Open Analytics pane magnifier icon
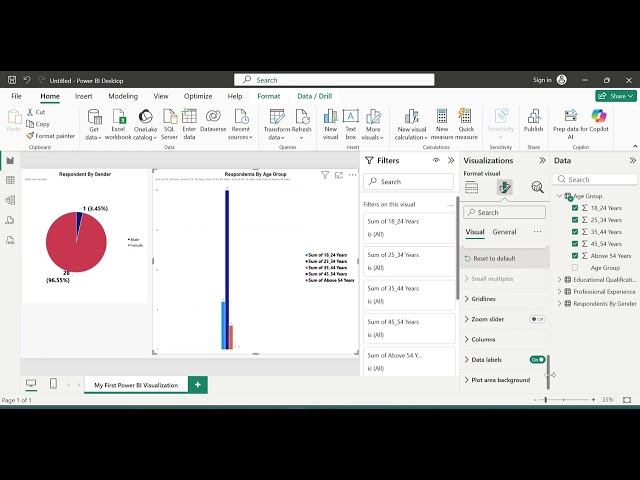Screen dimensions: 640x480 (x=537, y=187)
